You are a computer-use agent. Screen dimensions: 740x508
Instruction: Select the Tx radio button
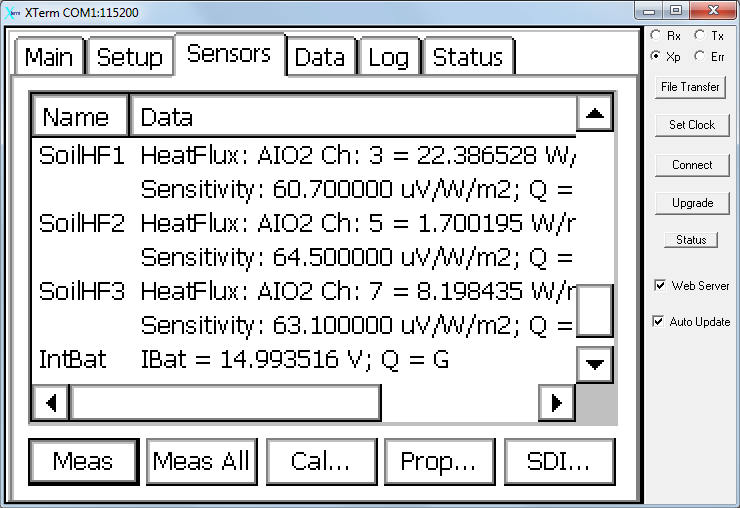coord(699,35)
